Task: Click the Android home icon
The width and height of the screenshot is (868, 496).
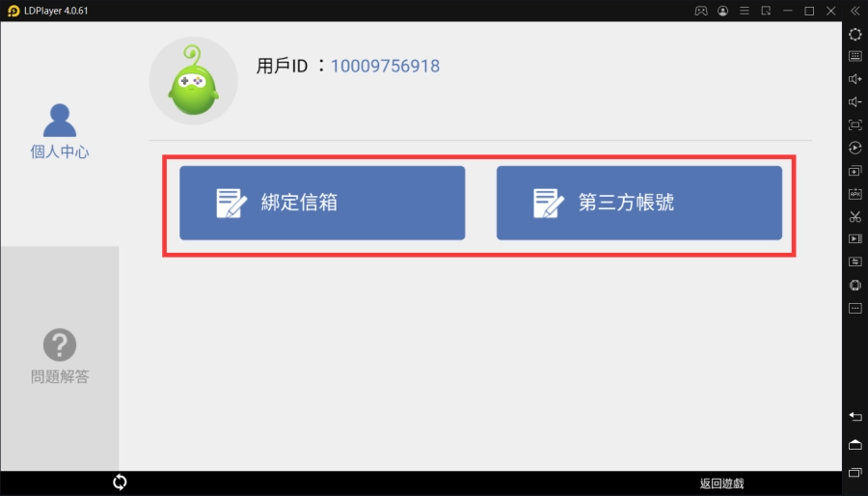Action: [854, 445]
